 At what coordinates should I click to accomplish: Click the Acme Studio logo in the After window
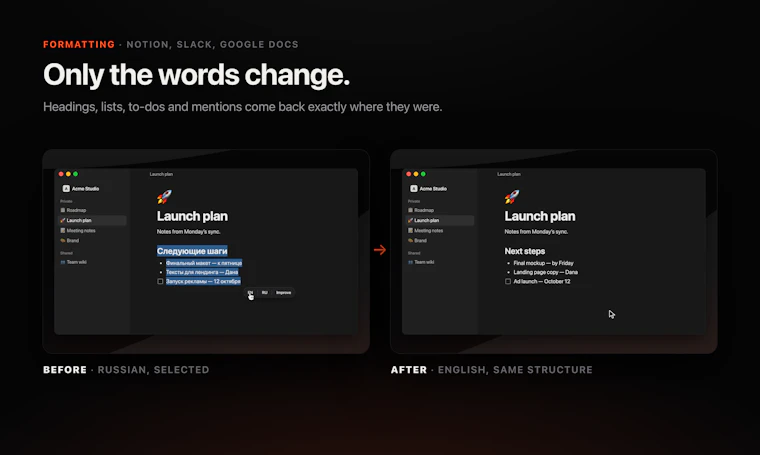click(x=413, y=188)
